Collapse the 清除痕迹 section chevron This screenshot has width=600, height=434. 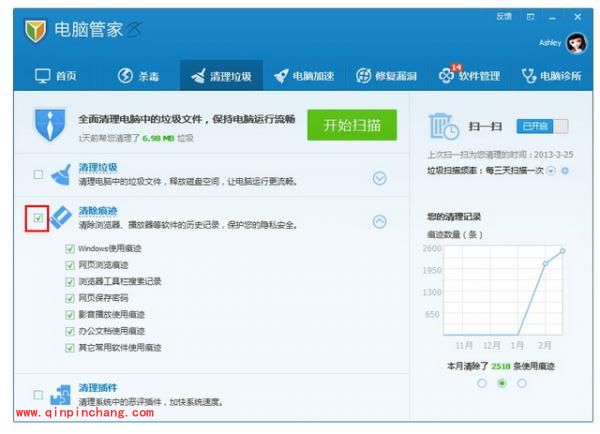click(379, 222)
